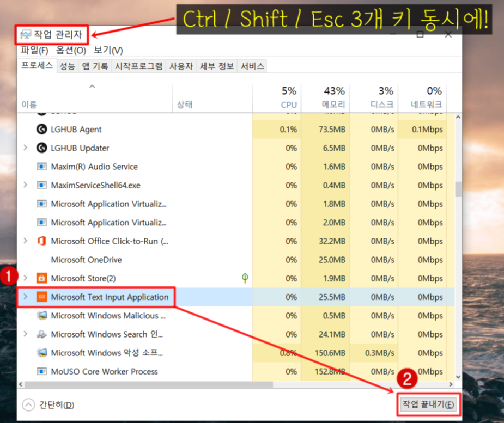
Task: Click the Microsoft Windows Search icon
Action: click(41, 334)
